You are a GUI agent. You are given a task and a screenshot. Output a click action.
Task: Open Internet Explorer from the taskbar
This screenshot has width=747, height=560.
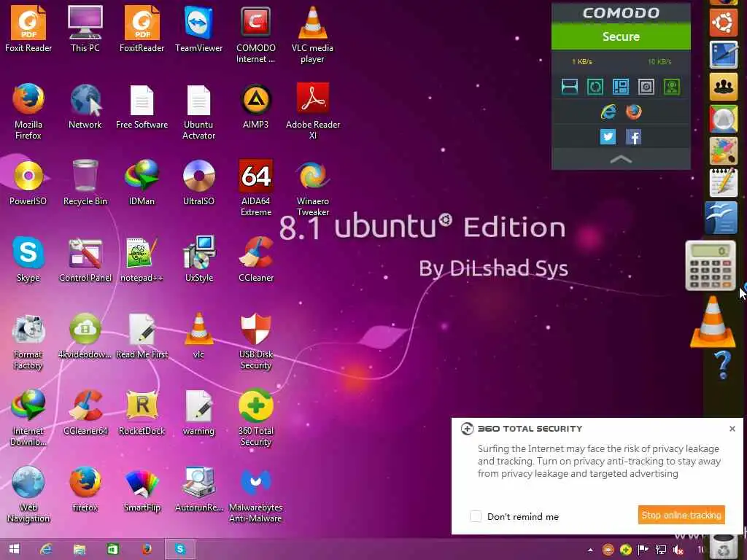click(x=46, y=549)
